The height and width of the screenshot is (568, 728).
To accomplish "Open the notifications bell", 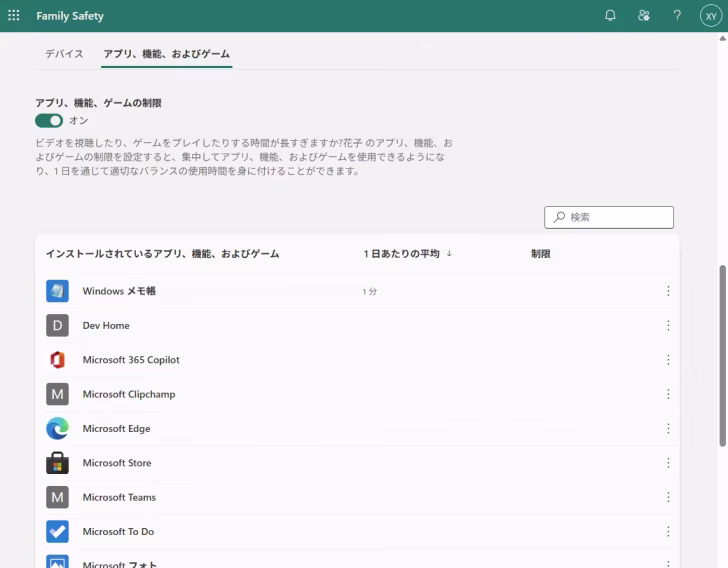I will [x=610, y=16].
